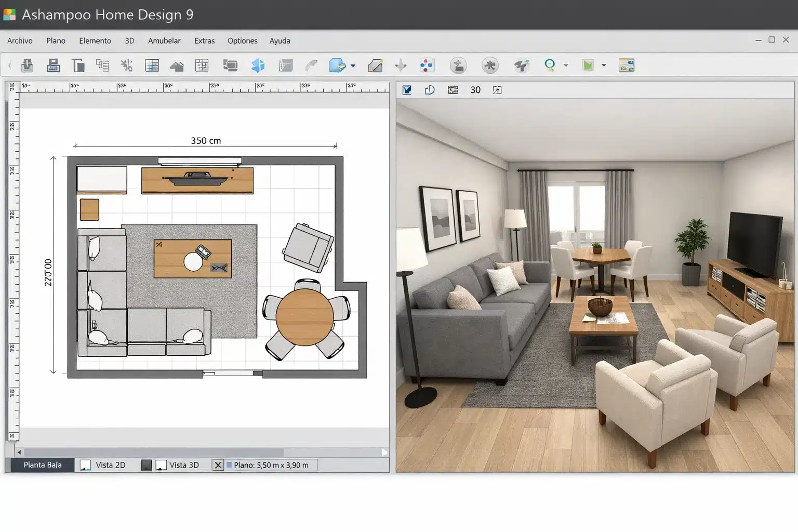Open the Print plan icon

53,65
